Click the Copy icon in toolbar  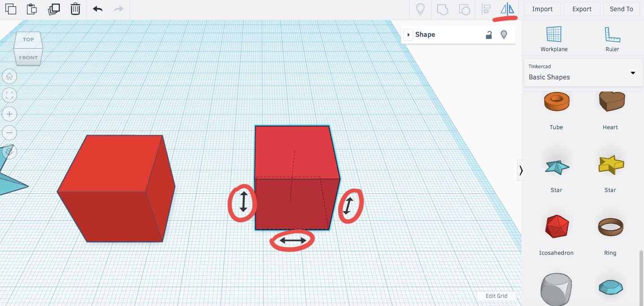[x=10, y=9]
